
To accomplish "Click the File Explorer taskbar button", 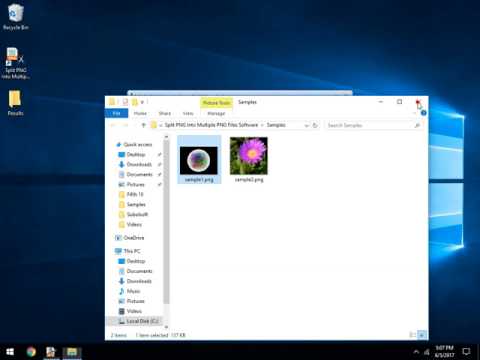I will coord(72,352).
